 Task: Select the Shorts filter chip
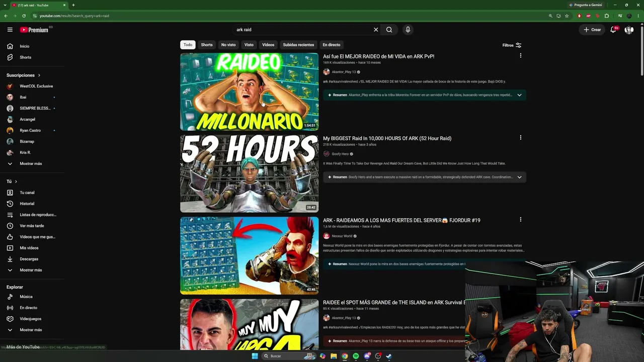(x=207, y=45)
